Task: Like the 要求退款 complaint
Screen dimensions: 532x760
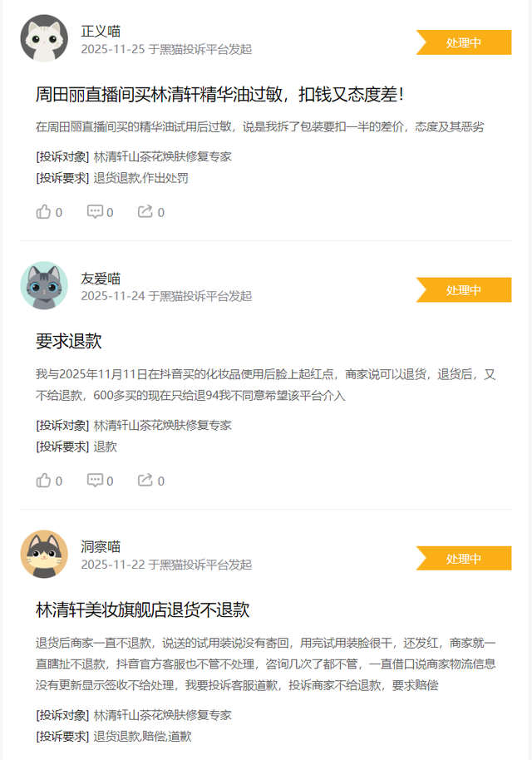Action: click(x=49, y=481)
